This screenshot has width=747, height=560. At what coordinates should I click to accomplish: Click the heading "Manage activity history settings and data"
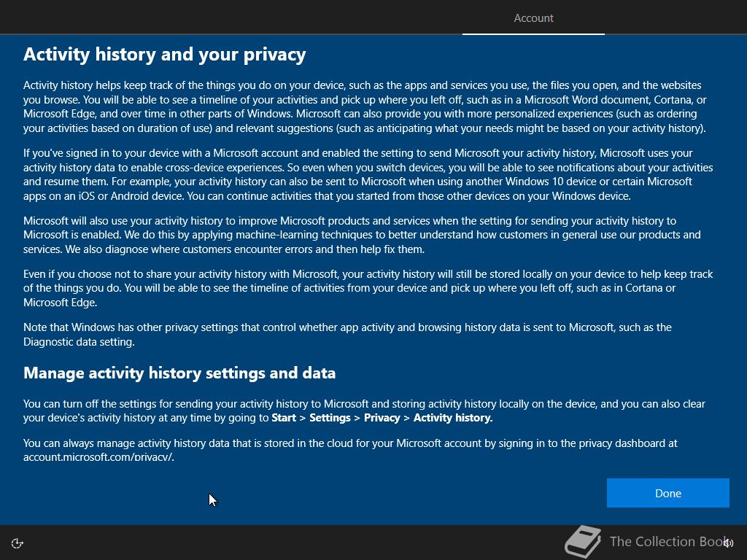(179, 373)
